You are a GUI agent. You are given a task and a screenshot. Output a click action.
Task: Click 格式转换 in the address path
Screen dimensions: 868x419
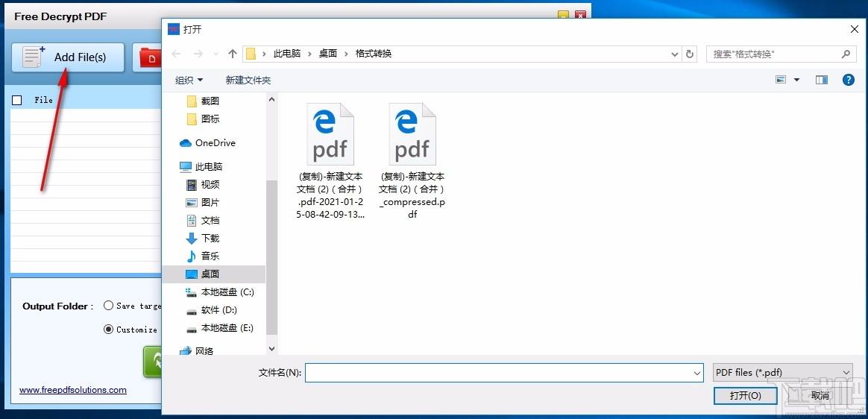coord(373,54)
